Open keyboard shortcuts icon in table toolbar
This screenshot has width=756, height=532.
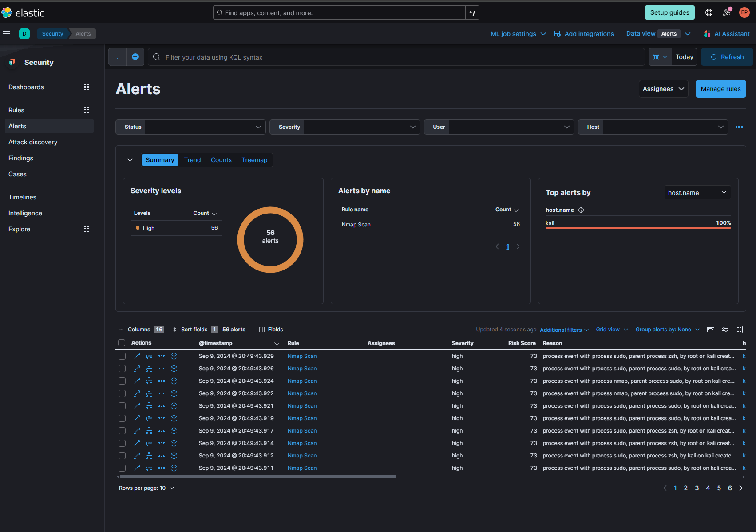[x=711, y=330]
